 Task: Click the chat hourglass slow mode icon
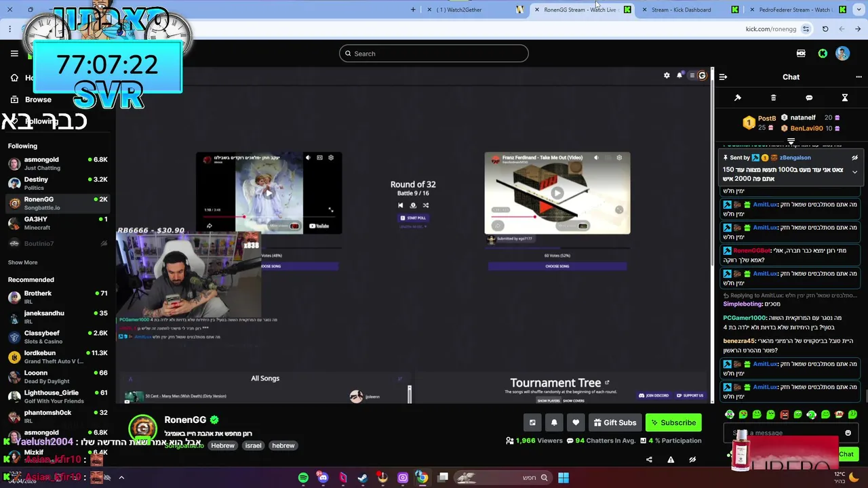(845, 98)
